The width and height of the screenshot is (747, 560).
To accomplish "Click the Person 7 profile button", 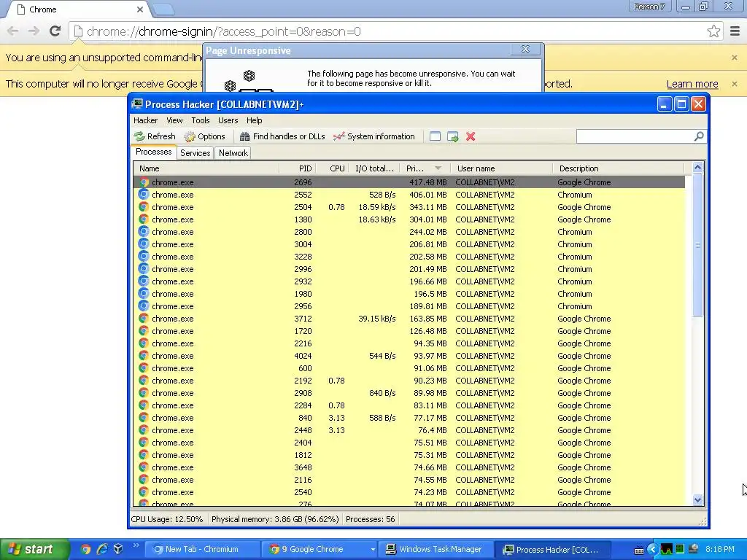I will [649, 7].
